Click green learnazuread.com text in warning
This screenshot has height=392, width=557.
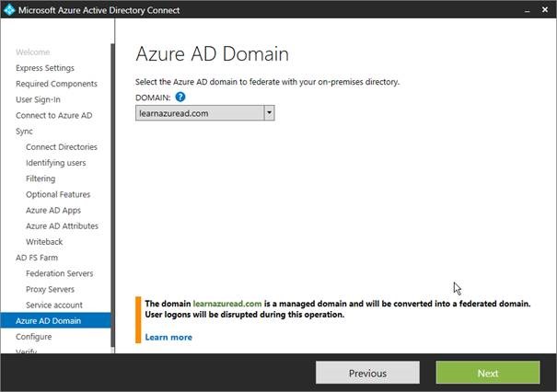(x=227, y=304)
